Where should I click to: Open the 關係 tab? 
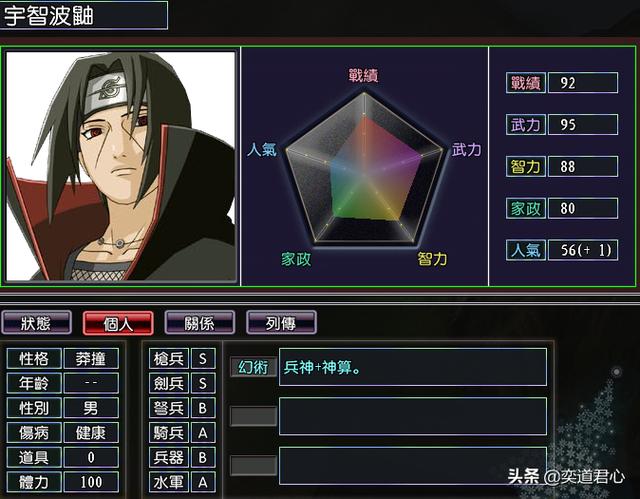click(200, 323)
